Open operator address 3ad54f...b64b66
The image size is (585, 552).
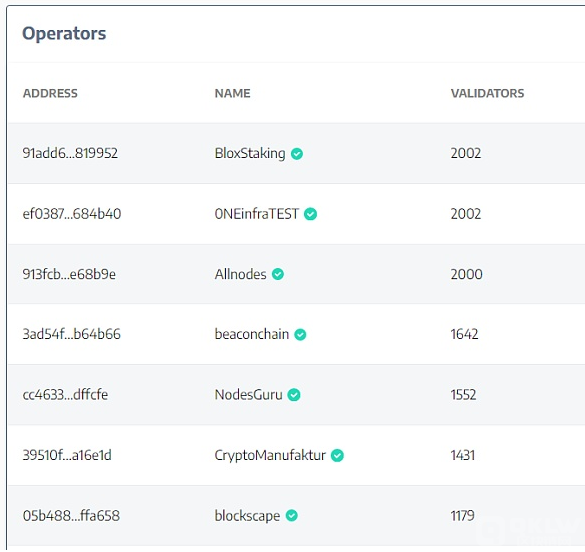point(72,334)
